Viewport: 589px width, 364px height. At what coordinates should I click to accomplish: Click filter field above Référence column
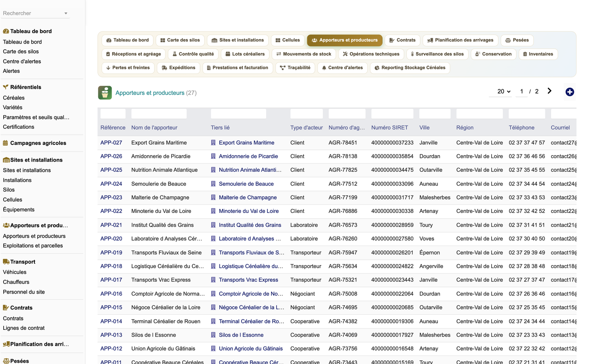(113, 114)
